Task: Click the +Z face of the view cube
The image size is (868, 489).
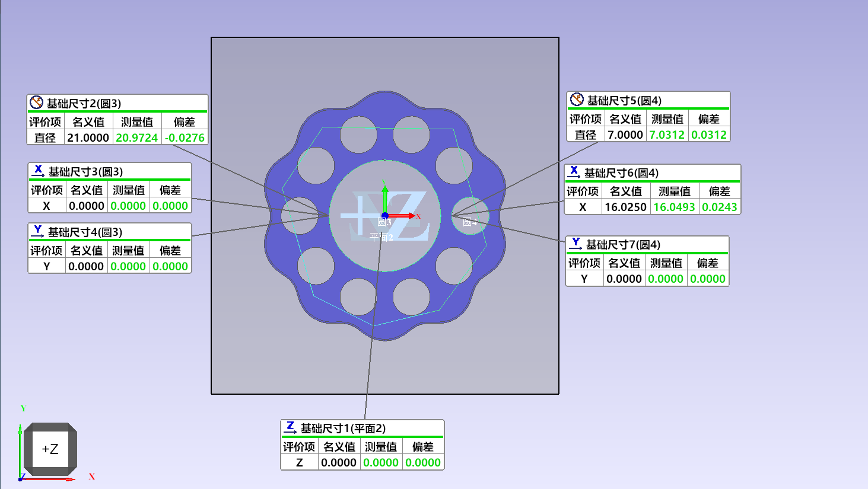Action: [50, 449]
